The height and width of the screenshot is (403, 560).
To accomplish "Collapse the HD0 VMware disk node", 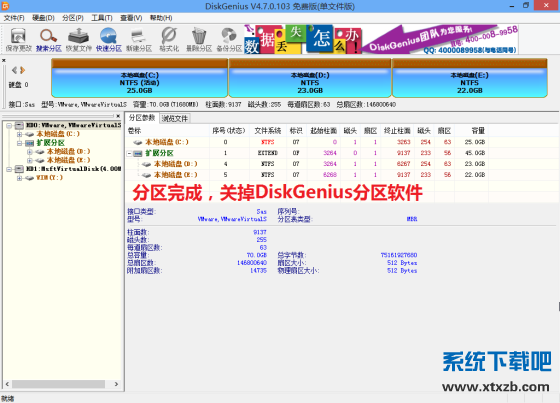I will pos(9,125).
